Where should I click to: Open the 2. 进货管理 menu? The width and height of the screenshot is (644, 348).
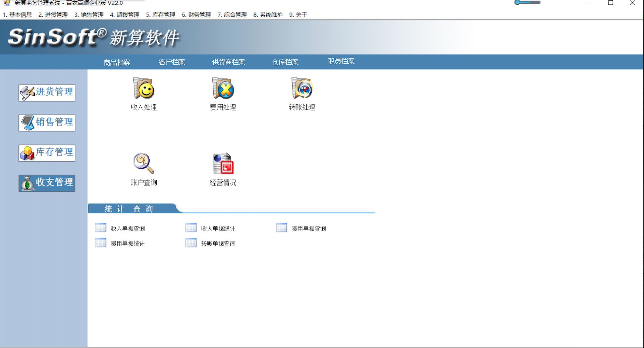pyautogui.click(x=53, y=15)
